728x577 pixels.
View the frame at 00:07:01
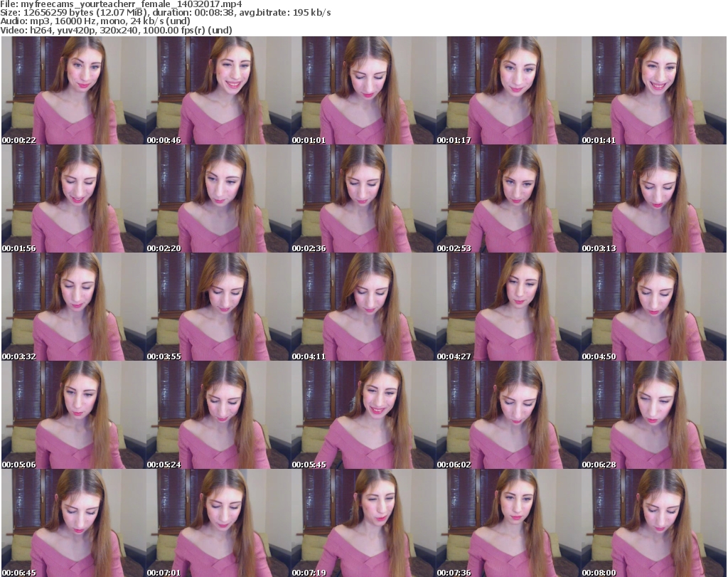click(219, 523)
